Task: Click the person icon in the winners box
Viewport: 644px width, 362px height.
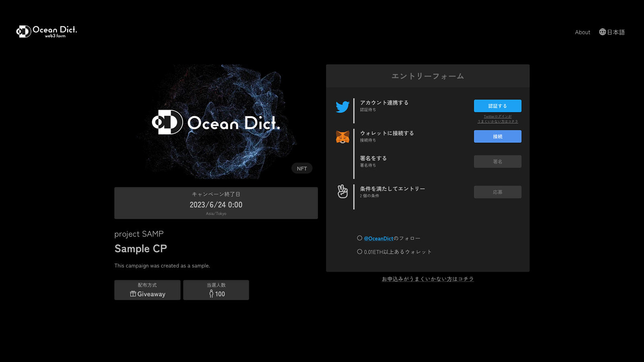Action: (x=211, y=294)
